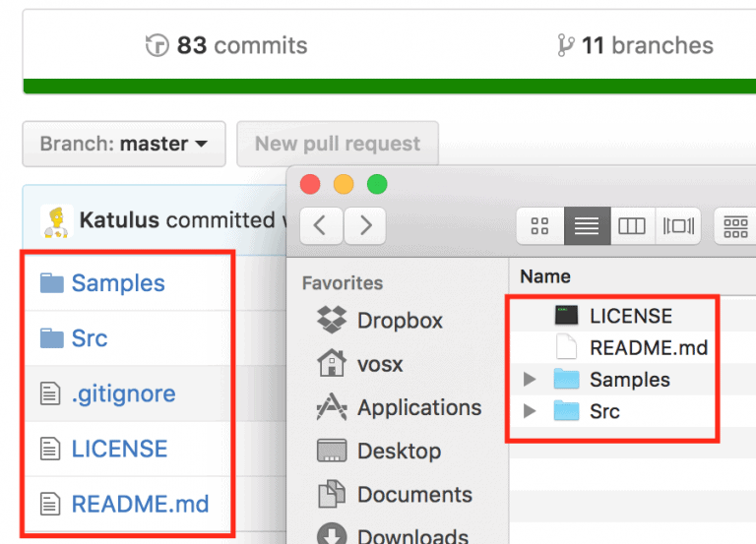Click the Applications sidebar icon

332,406
